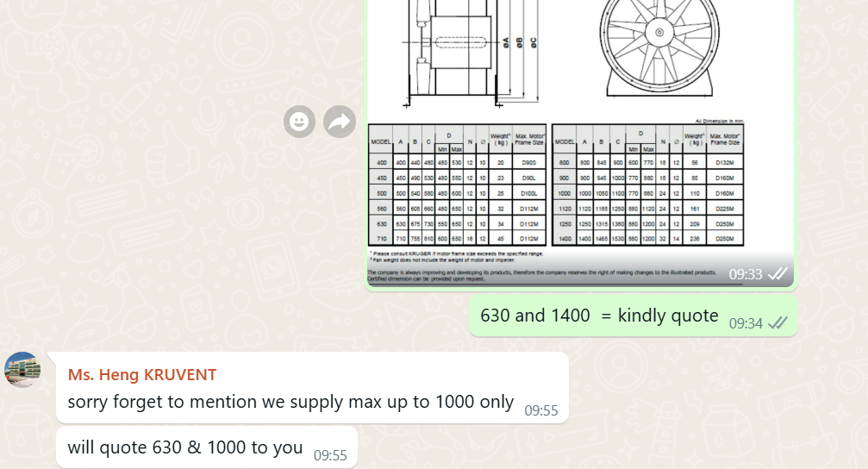Click the right model table (800–1400)
The width and height of the screenshot is (868, 469).
[x=647, y=185]
